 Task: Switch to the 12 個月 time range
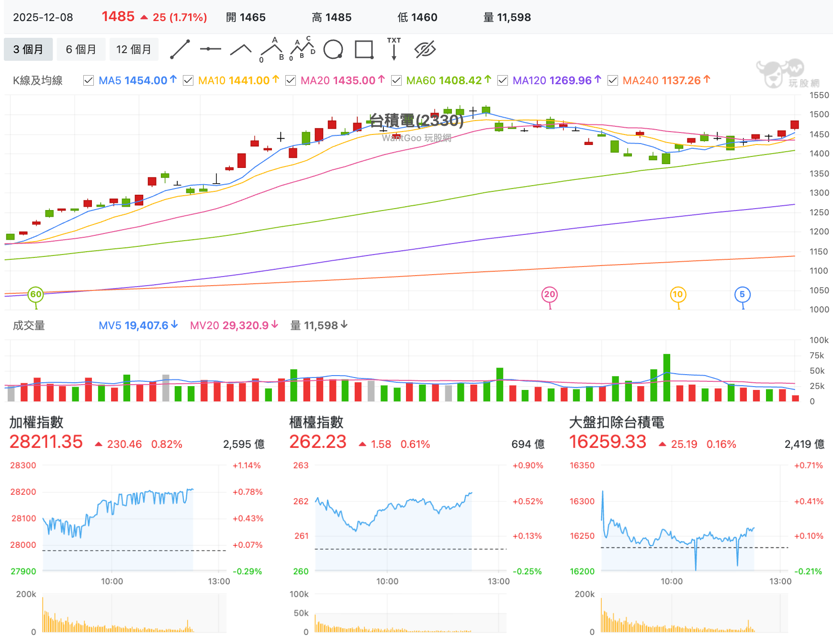134,49
